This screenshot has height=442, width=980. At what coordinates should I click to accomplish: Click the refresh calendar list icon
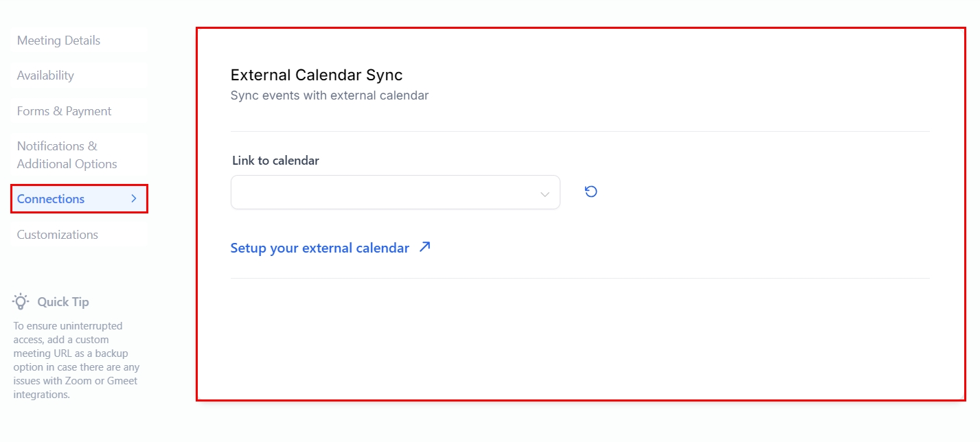pyautogui.click(x=591, y=191)
